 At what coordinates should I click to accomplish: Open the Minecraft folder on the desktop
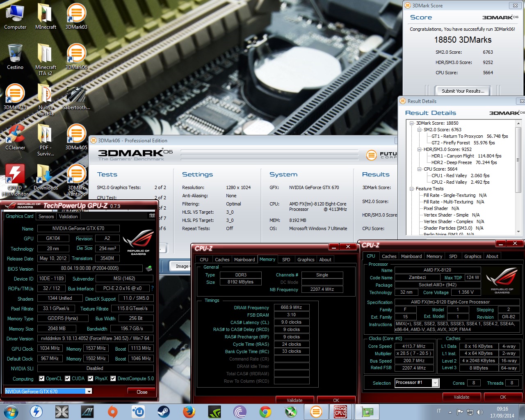(x=46, y=16)
